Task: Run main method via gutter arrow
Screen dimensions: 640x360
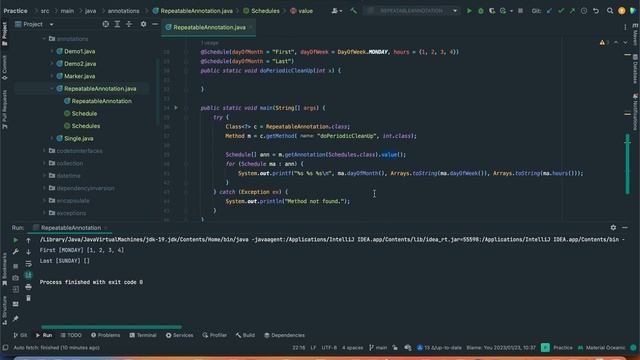Action: 176,108
